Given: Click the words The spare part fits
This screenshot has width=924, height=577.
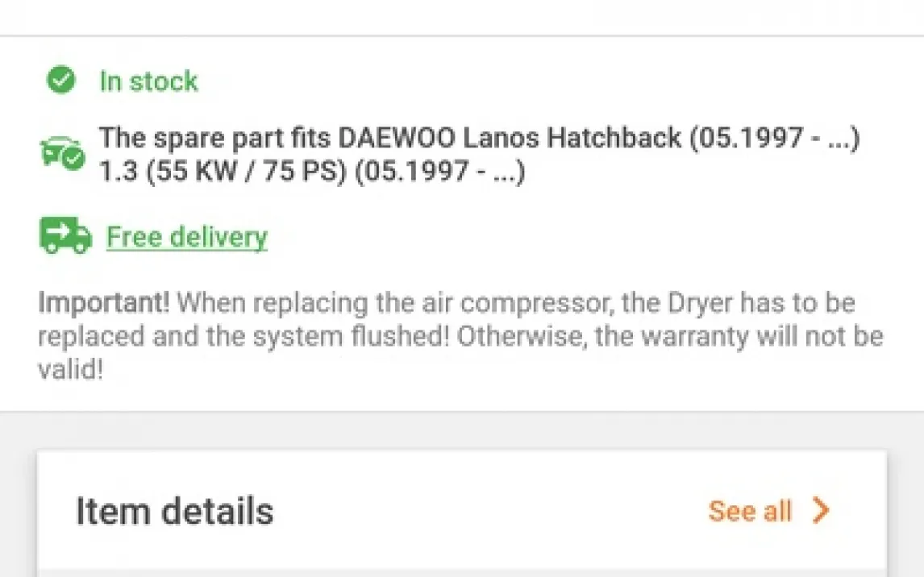Looking at the screenshot, I should point(214,138).
